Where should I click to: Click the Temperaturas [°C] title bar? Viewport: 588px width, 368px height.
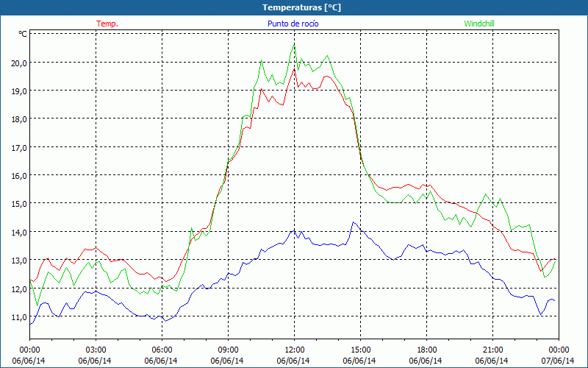(x=294, y=7)
